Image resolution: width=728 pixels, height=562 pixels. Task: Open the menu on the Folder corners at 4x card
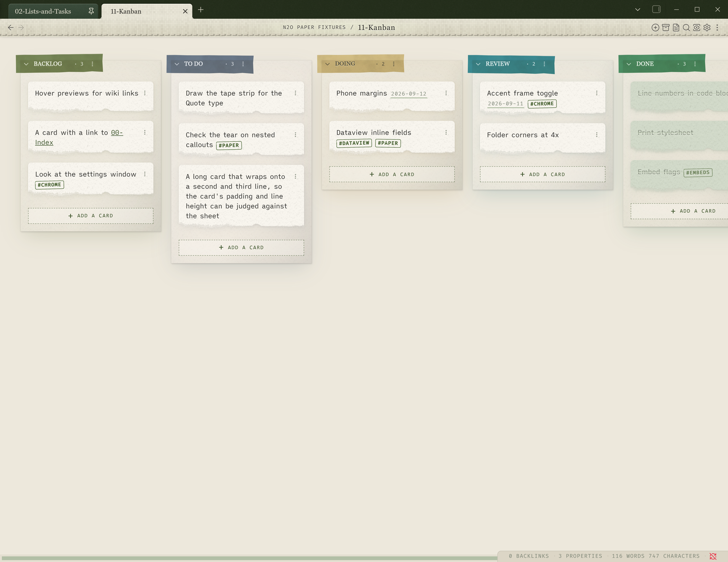(x=596, y=135)
